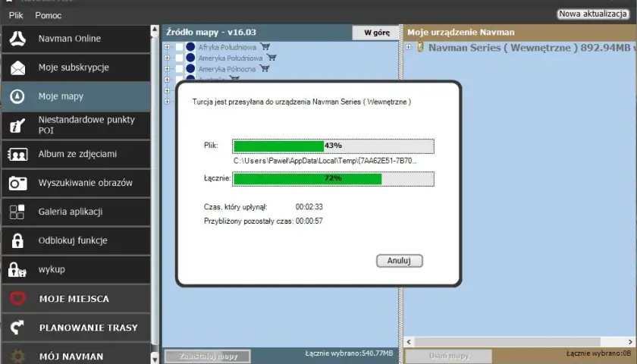The width and height of the screenshot is (637, 364).
Task: Click the Turcja jest przesyłana message text
Action: [302, 102]
